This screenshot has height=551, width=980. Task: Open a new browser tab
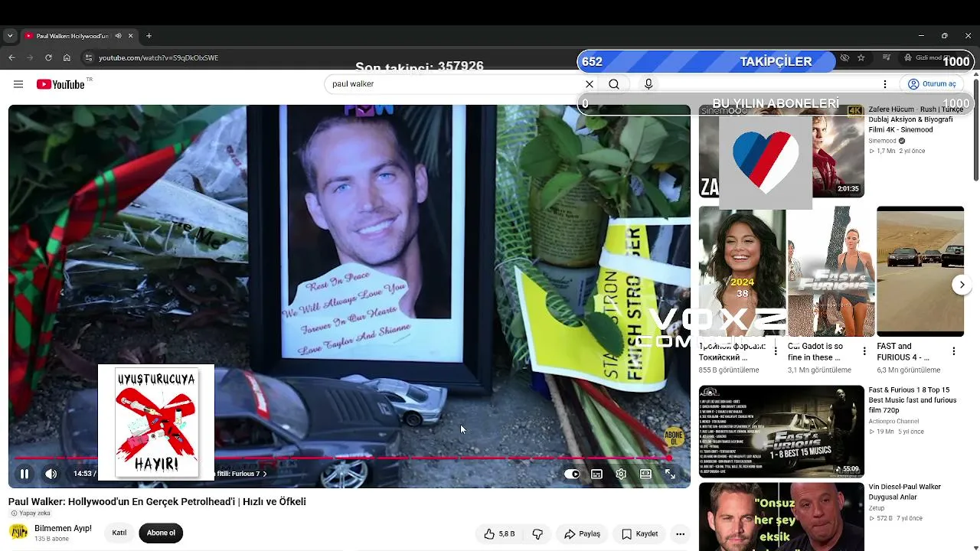(x=149, y=36)
